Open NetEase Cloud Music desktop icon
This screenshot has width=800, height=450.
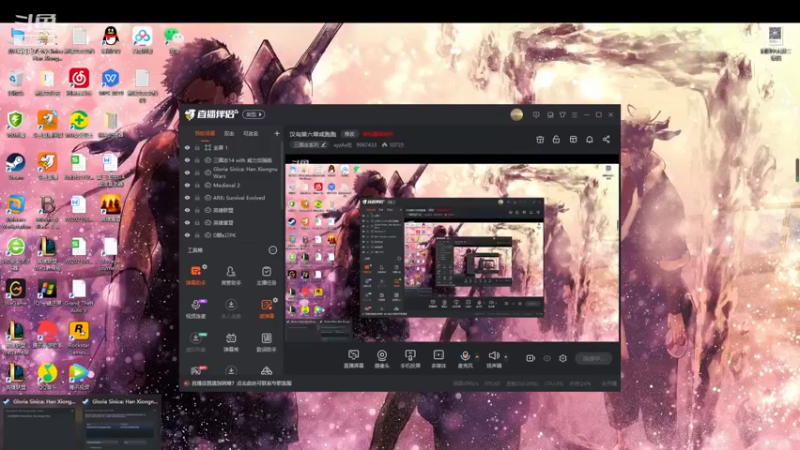click(x=79, y=82)
